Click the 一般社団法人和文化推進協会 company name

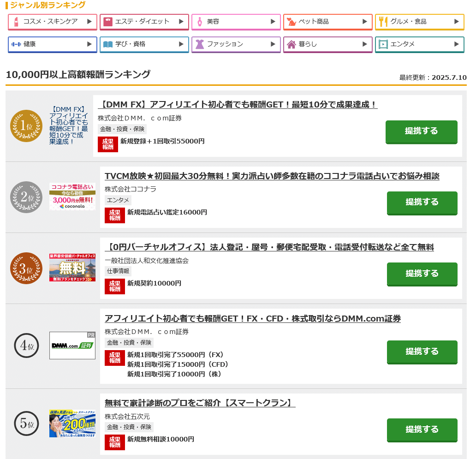click(x=147, y=261)
